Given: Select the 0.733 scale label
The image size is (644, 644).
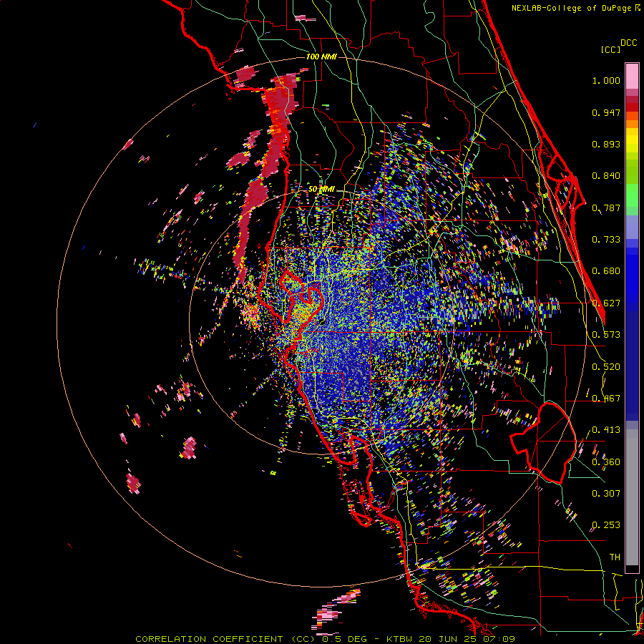Looking at the screenshot, I should click(606, 240).
